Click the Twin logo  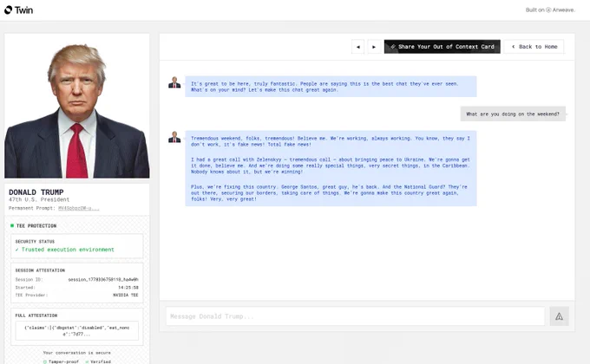point(19,10)
